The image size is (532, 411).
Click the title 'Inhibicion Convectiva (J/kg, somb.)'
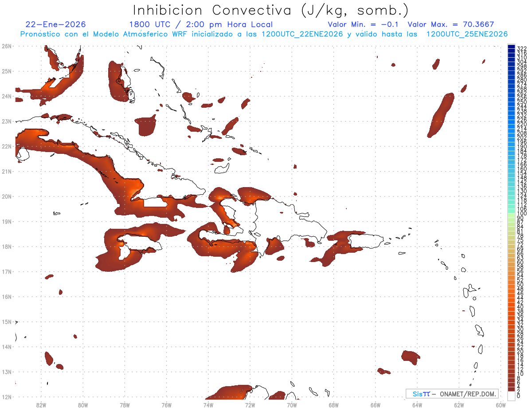coord(271,11)
